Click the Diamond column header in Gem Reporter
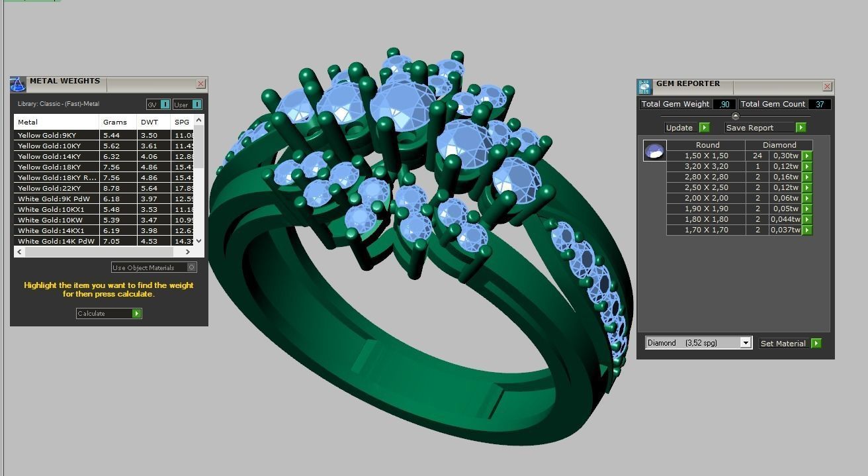868x476 pixels. point(779,145)
